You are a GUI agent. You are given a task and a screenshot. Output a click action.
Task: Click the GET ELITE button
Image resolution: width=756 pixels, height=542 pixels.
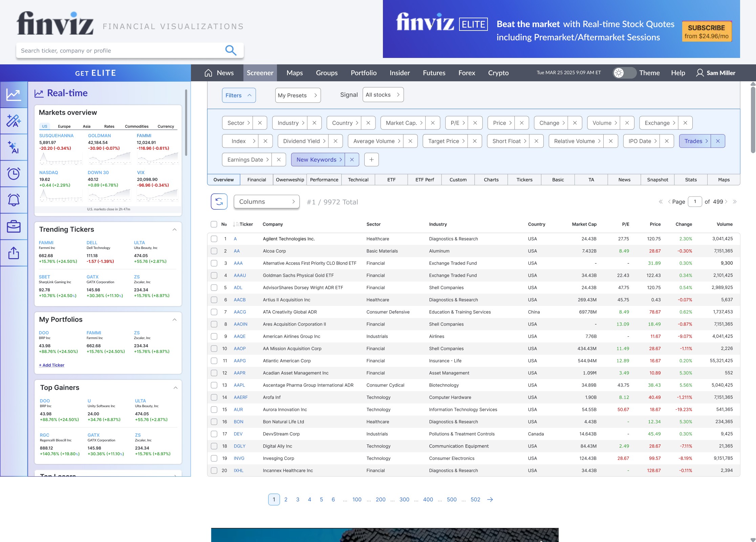(x=95, y=73)
